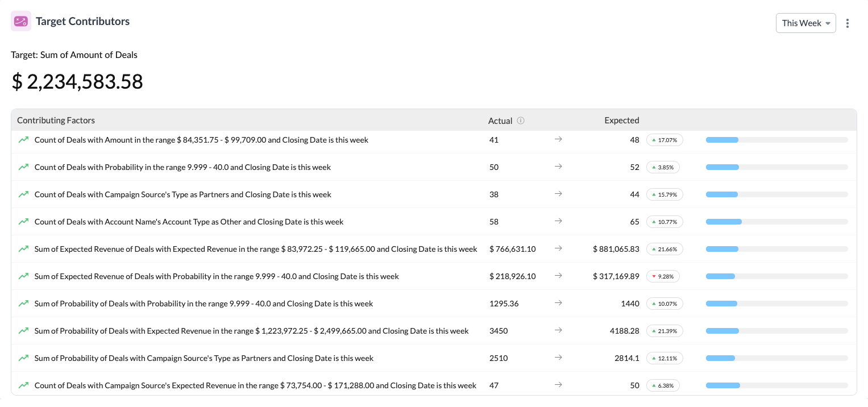The height and width of the screenshot is (407, 868).
Task: Click the green 17.07% increase badge
Action: click(x=664, y=140)
